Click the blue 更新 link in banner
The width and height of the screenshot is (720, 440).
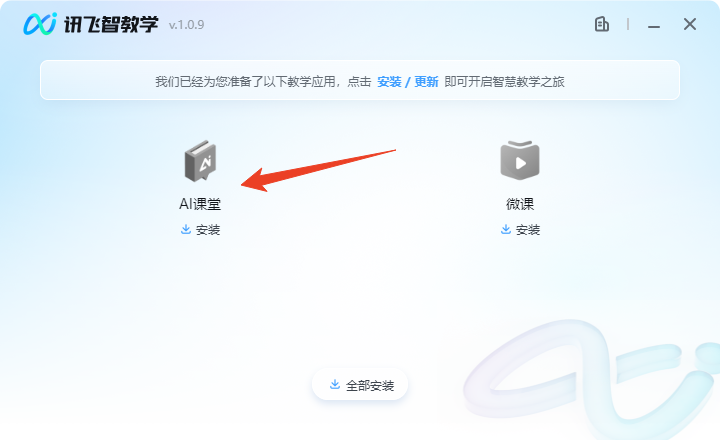tap(426, 82)
